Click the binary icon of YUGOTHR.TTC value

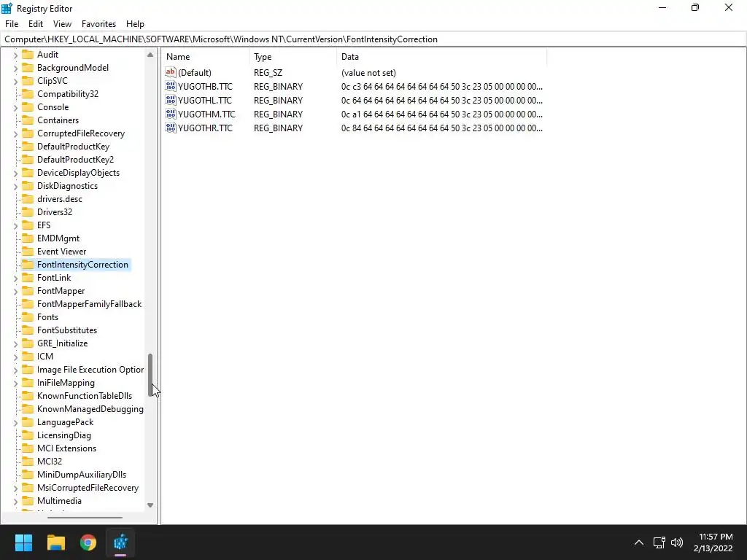pos(171,128)
